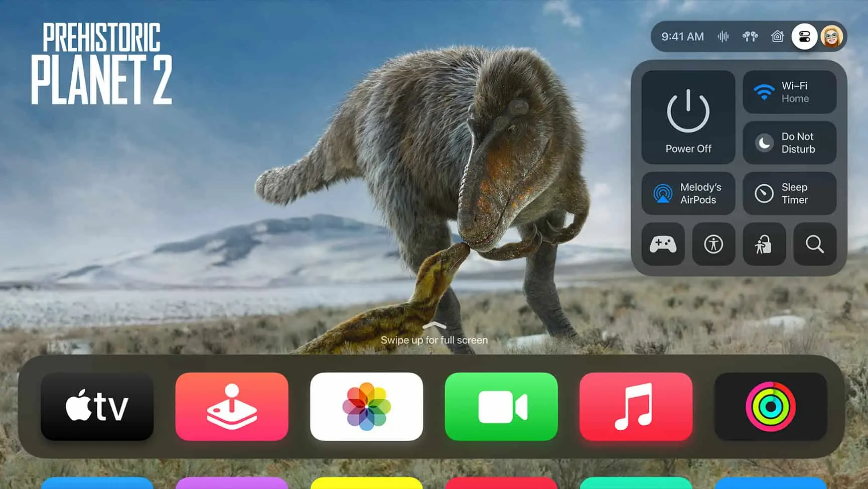Open restrictions child lock control
Image resolution: width=868 pixels, height=489 pixels.
pos(764,244)
